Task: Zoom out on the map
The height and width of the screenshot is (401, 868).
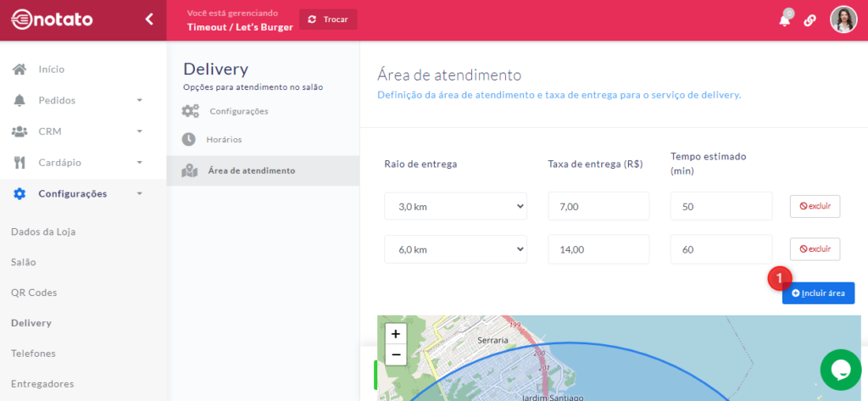Action: [x=395, y=354]
